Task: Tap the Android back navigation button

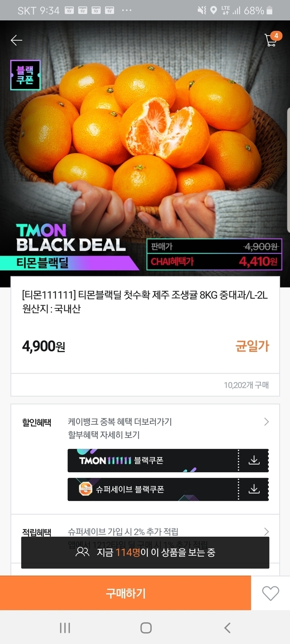Action: pyautogui.click(x=227, y=628)
